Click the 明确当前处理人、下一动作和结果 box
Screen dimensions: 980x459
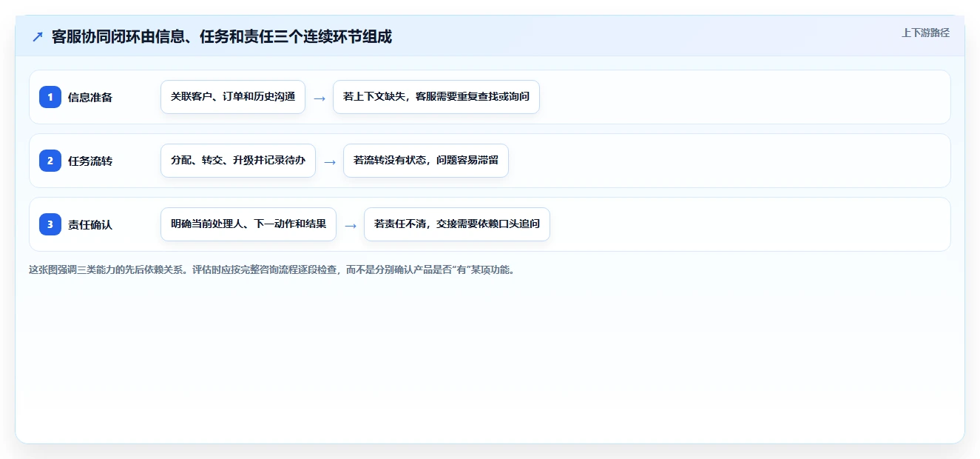(249, 224)
